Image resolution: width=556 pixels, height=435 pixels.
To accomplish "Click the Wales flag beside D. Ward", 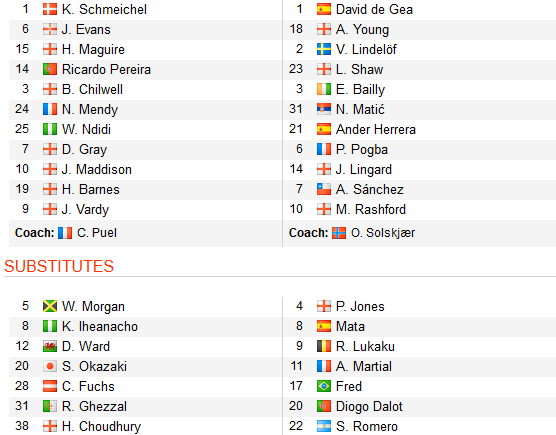I will coord(50,346).
